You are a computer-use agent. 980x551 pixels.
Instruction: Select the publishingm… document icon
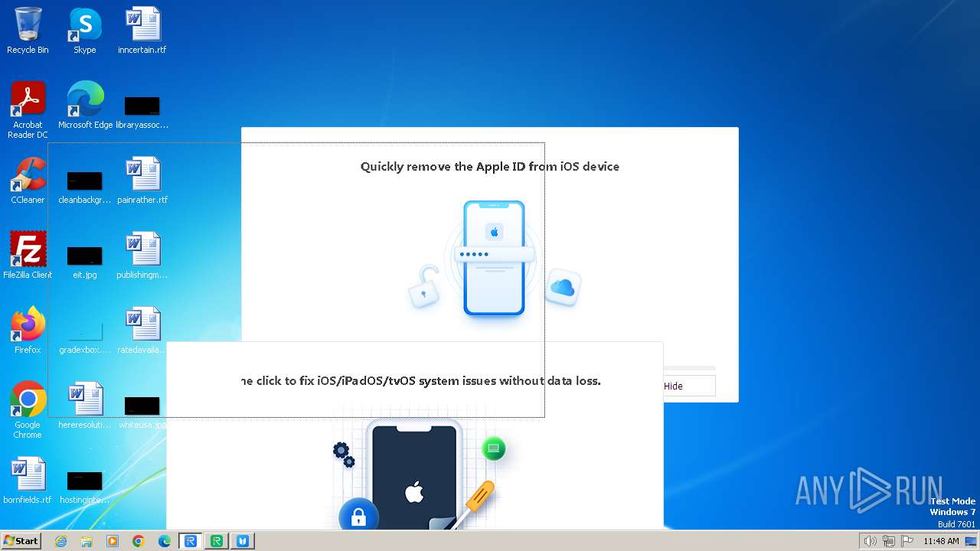click(142, 256)
